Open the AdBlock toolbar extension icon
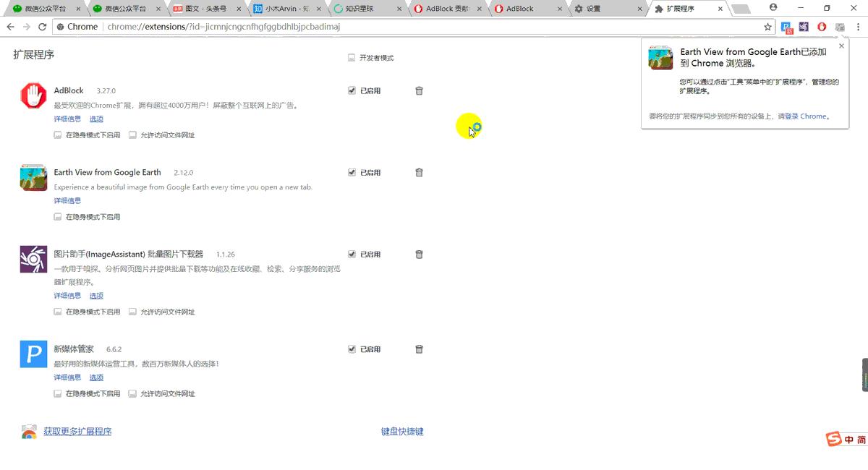868x470 pixels. tap(822, 27)
